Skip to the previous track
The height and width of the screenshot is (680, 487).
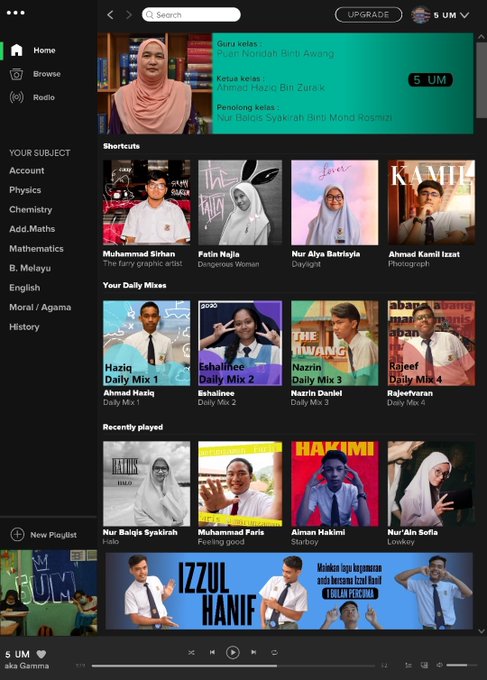pos(212,652)
